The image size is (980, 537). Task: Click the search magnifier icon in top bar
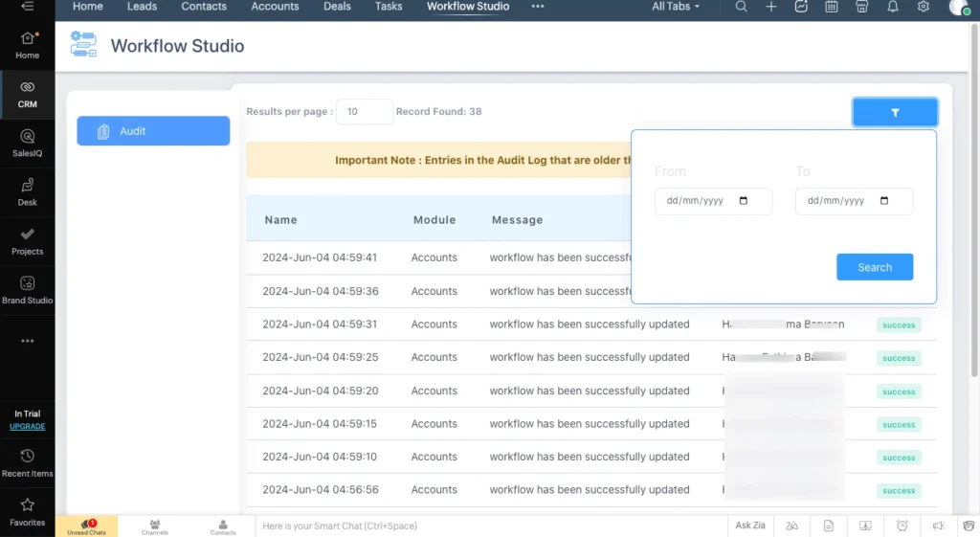(x=741, y=7)
